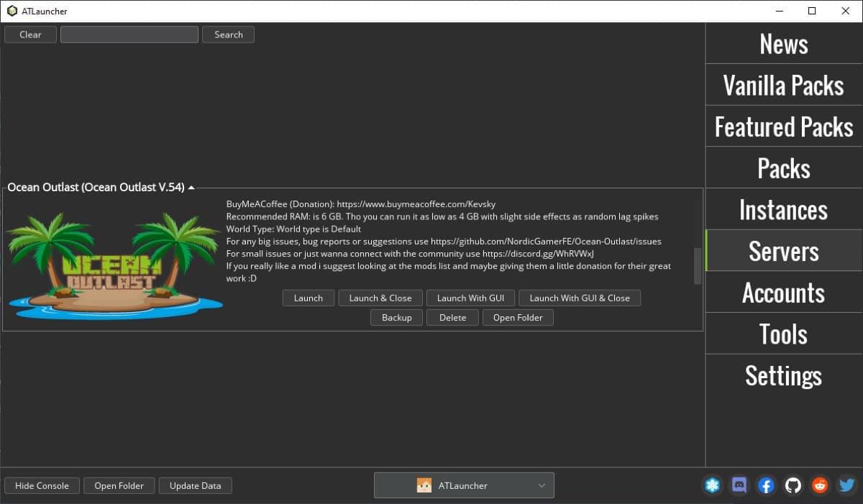
Task: Open the GitHub icon link
Action: (x=793, y=485)
